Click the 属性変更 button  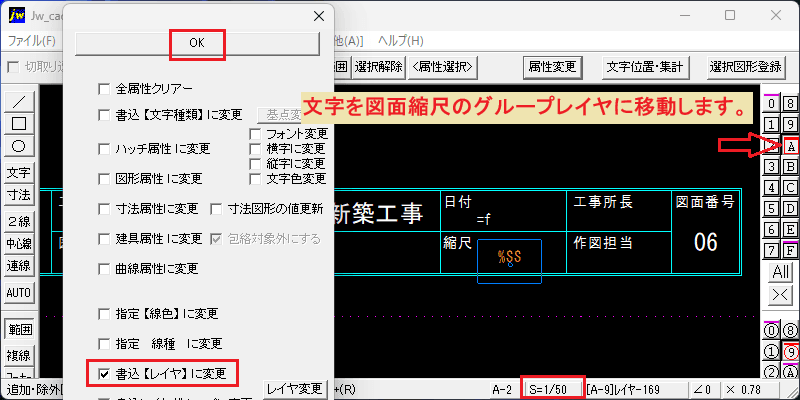pos(553,66)
